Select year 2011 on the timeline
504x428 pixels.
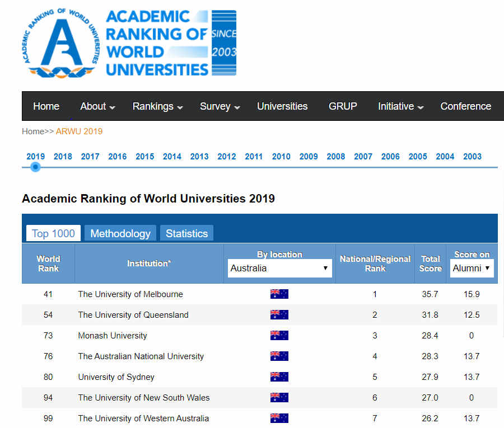coord(254,157)
